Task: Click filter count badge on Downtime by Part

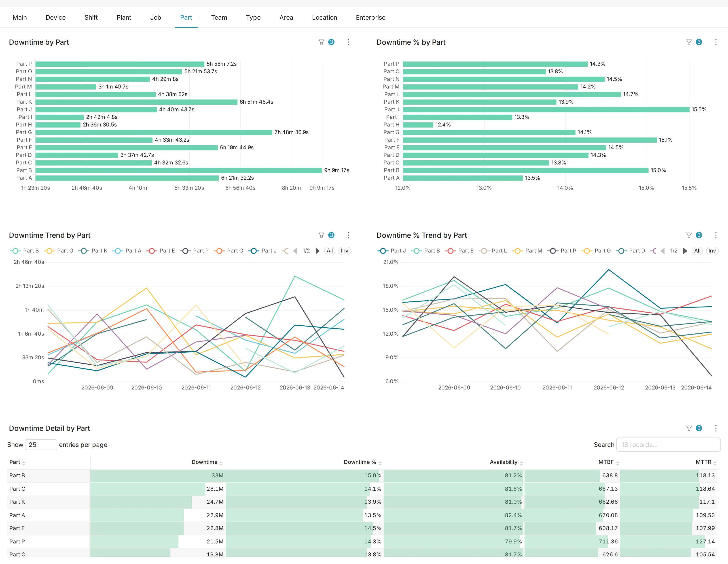Action: tap(331, 42)
